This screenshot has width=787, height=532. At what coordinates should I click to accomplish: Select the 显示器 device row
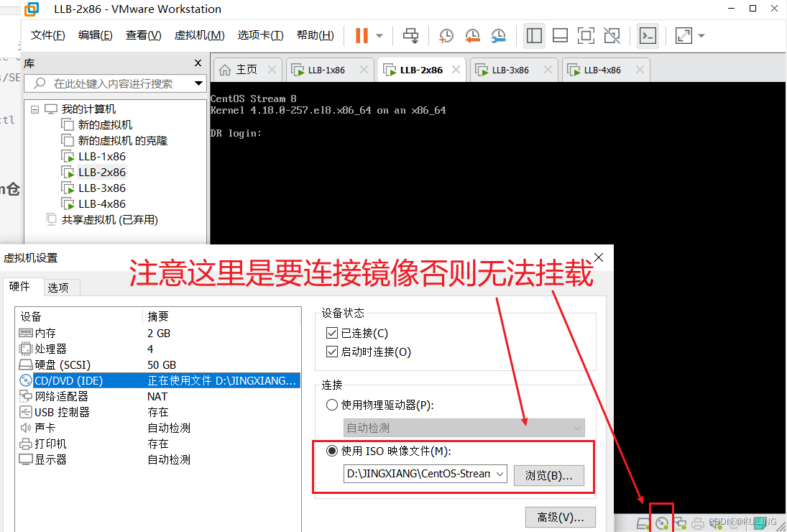tap(159, 459)
